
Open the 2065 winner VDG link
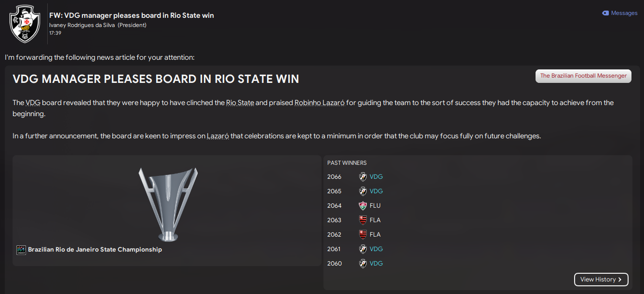point(376,191)
